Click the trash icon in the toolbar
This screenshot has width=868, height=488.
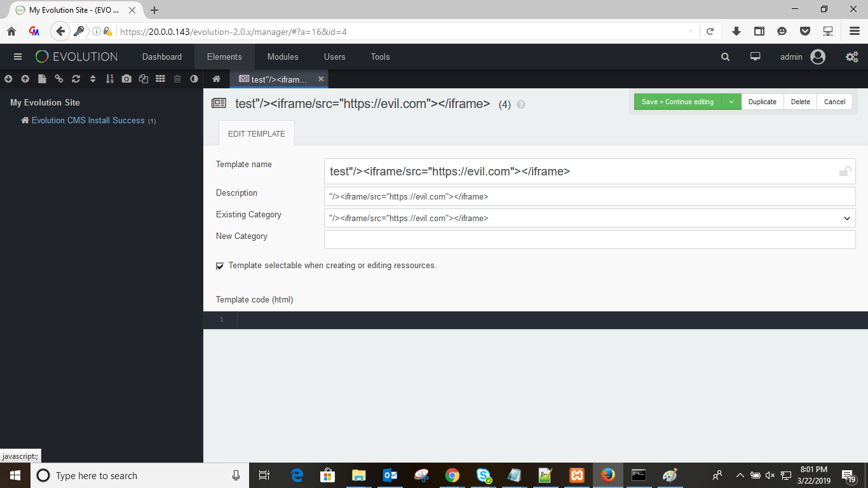(x=178, y=79)
